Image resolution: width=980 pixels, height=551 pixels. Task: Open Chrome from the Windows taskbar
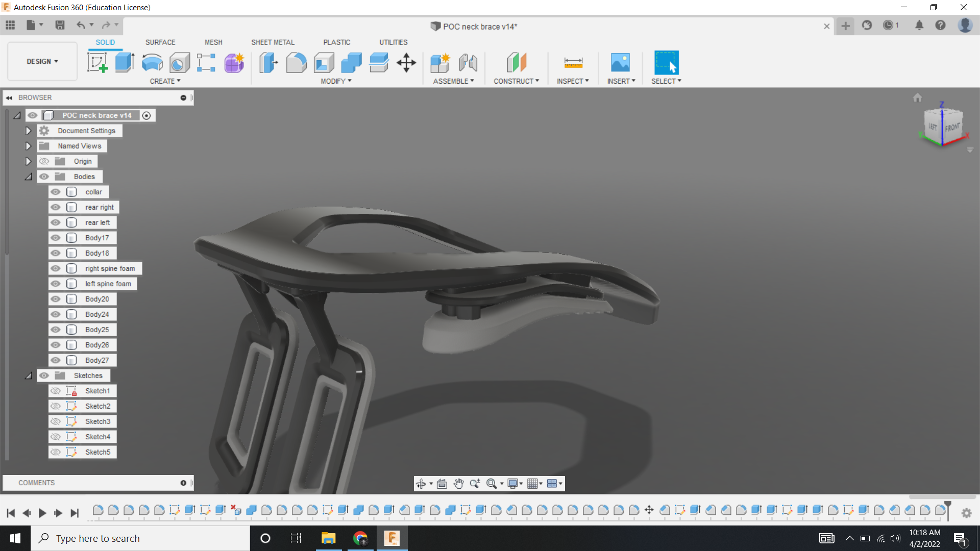point(360,538)
